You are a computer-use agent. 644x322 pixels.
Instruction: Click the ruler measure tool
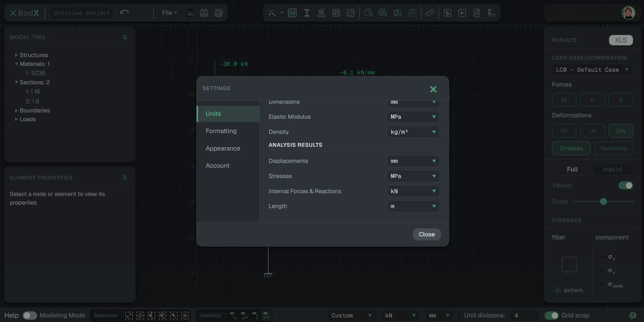tap(430, 13)
